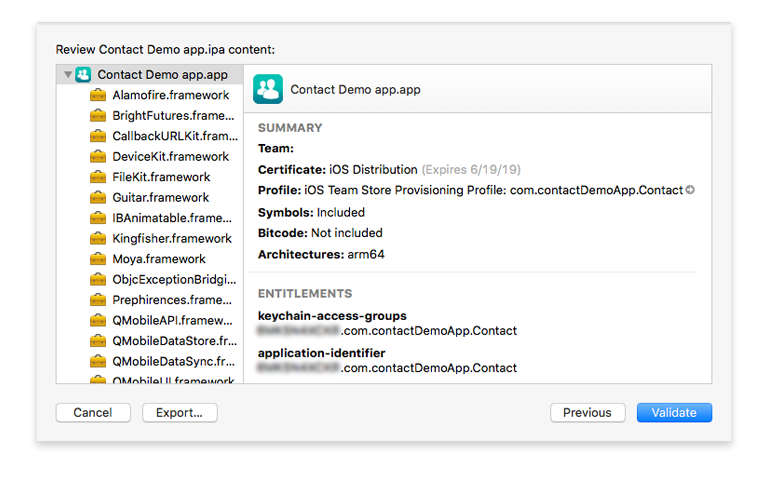Collapse the Contact Demo app.app tree
This screenshot has height=485, width=768.
click(x=68, y=75)
